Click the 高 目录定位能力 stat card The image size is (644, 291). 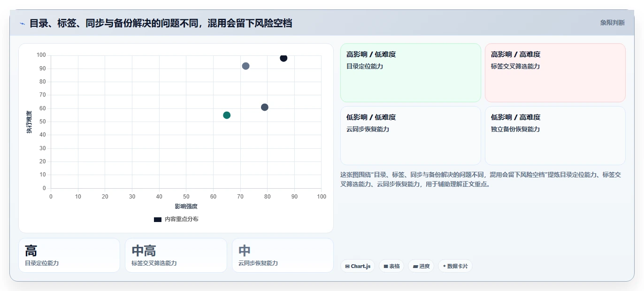(x=69, y=255)
